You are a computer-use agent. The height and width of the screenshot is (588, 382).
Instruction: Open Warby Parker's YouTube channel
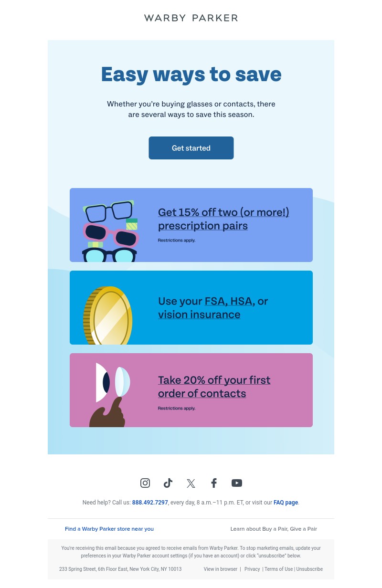pyautogui.click(x=237, y=483)
